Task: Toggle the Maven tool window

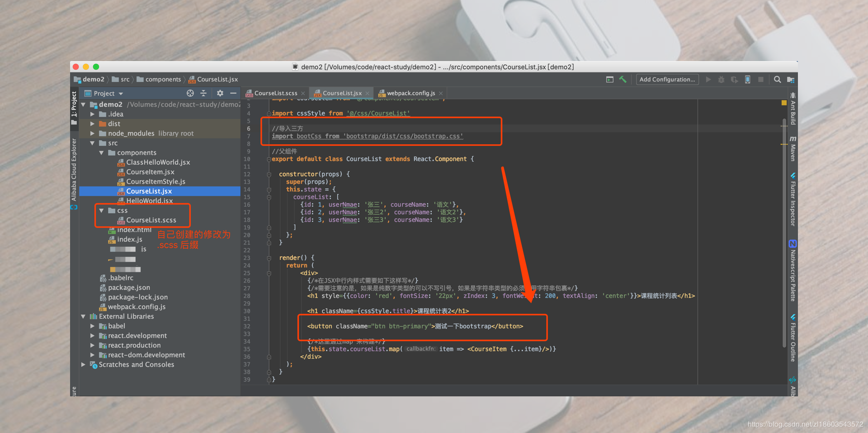Action: pyautogui.click(x=793, y=148)
